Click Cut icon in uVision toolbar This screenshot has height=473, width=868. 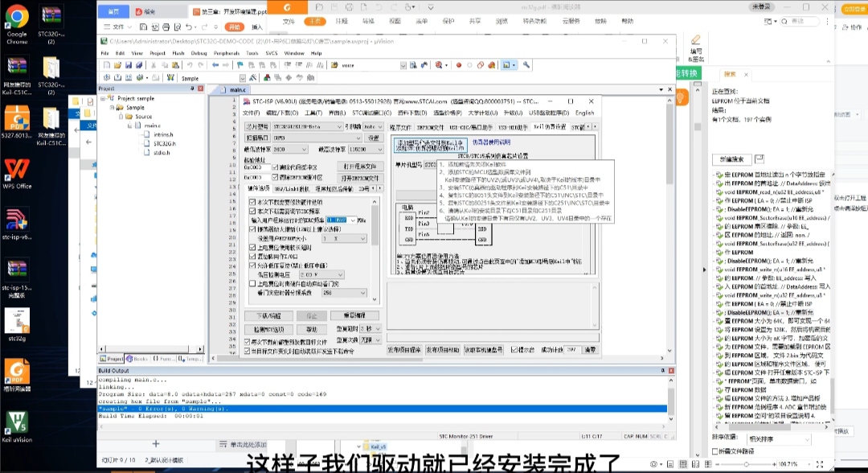tap(154, 65)
